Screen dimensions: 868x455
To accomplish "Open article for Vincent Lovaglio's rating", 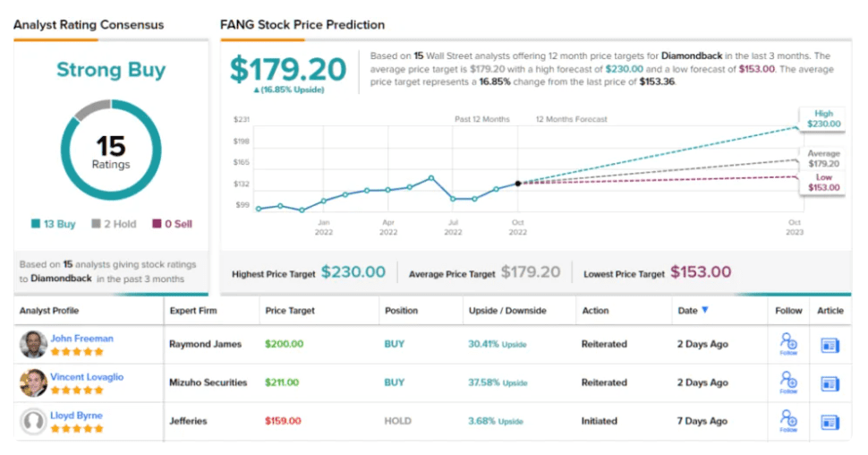I will (x=830, y=383).
